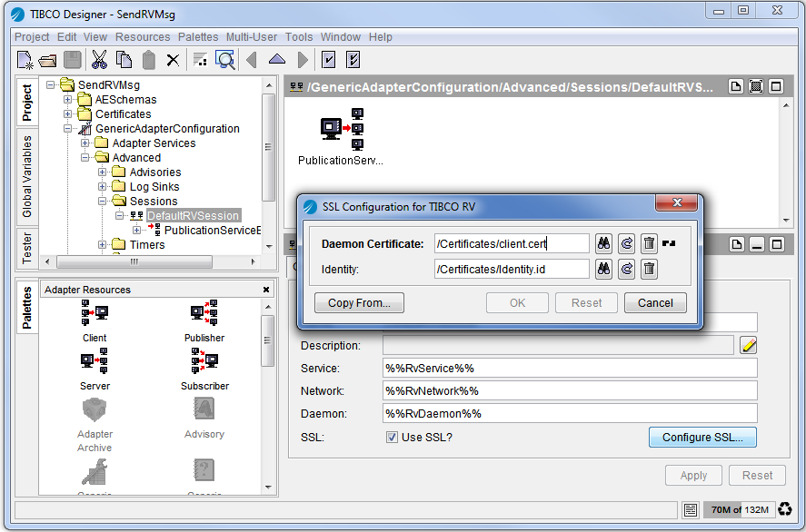Click Cancel in SSL Configuration dialog
The image size is (806, 532).
tap(655, 303)
